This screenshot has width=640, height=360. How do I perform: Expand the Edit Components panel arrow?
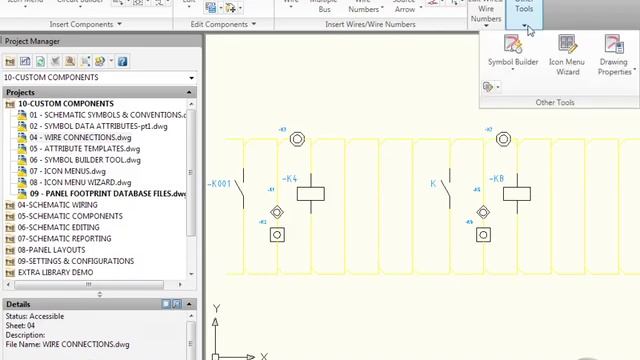pos(254,24)
